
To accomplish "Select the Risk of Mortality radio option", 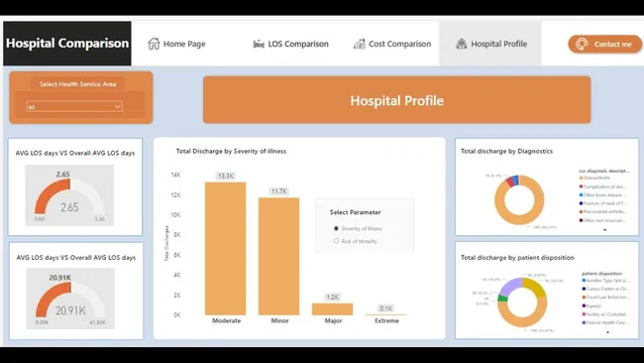I will (x=337, y=241).
